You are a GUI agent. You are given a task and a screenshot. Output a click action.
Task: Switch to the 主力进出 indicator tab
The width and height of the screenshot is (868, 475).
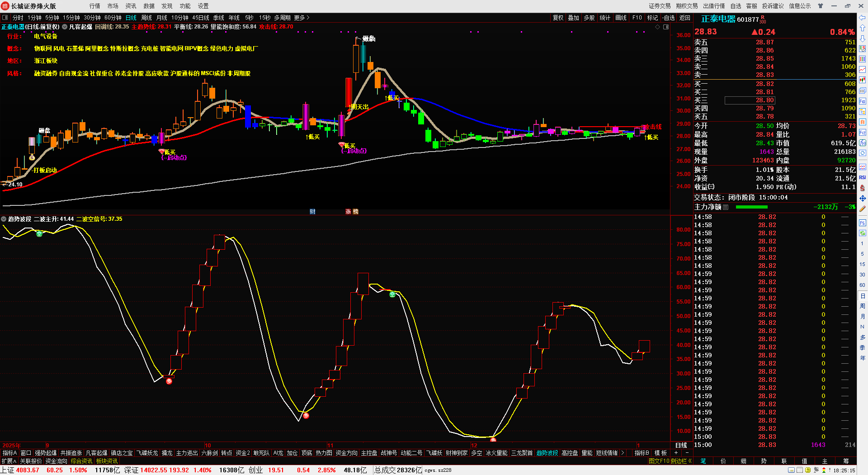(187, 453)
